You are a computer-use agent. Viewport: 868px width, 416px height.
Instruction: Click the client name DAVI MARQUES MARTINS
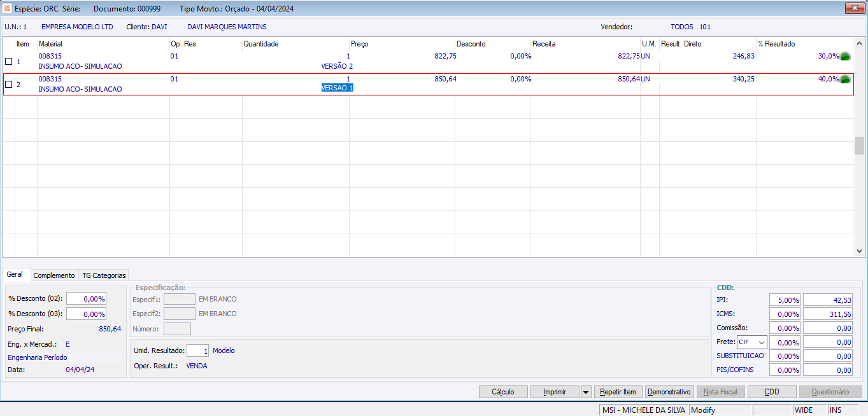point(227,27)
